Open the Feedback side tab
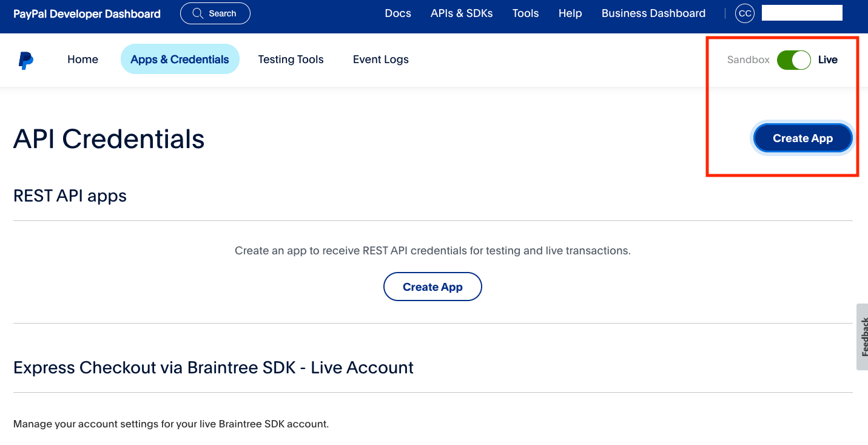Screen dimensions: 868x445 pos(863,337)
